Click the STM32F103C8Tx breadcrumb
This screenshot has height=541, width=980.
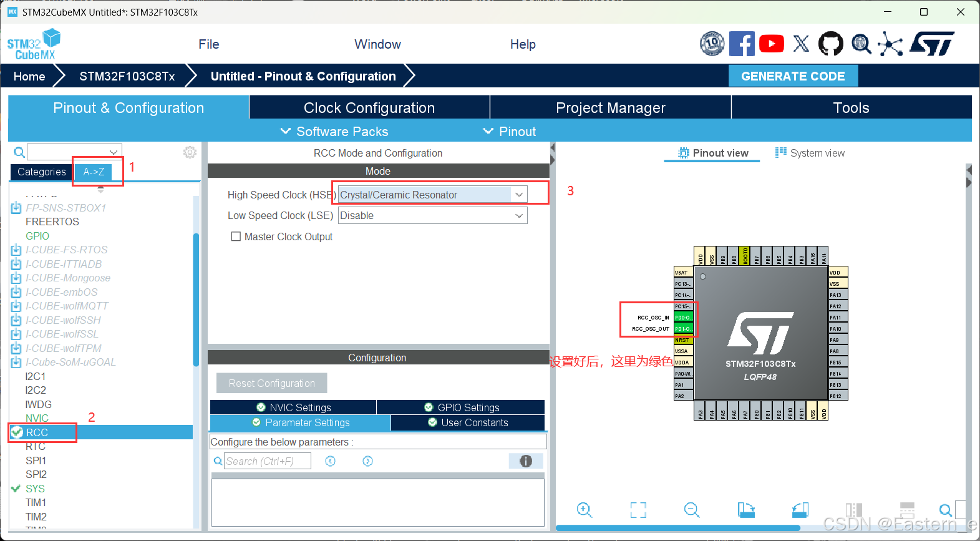coord(127,76)
